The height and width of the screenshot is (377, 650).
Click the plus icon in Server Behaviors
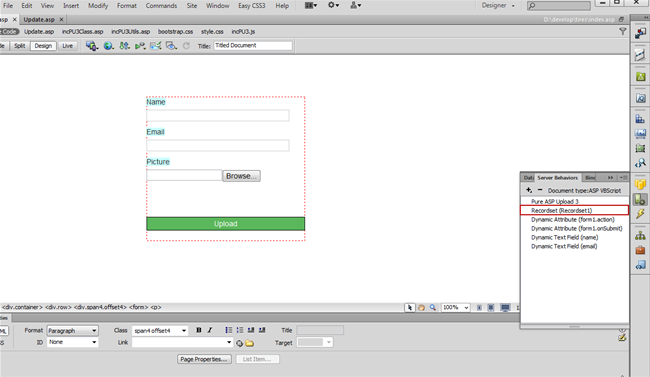point(529,190)
